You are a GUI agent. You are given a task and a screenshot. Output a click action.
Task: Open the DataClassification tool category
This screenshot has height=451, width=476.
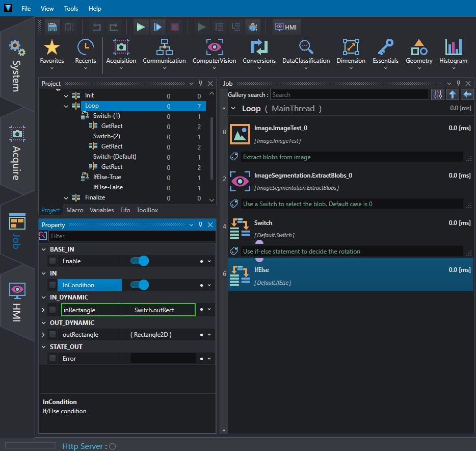306,54
